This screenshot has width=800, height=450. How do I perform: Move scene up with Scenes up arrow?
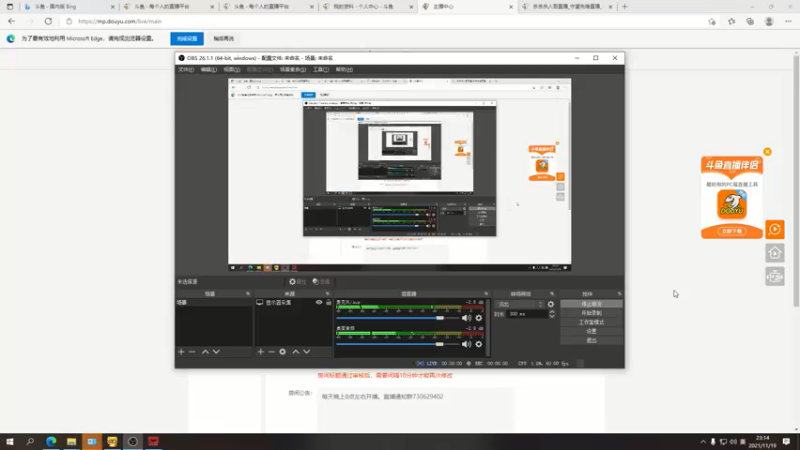(205, 352)
